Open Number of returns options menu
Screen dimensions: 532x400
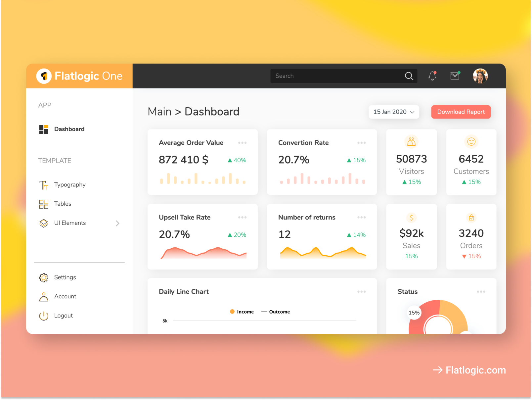(362, 218)
